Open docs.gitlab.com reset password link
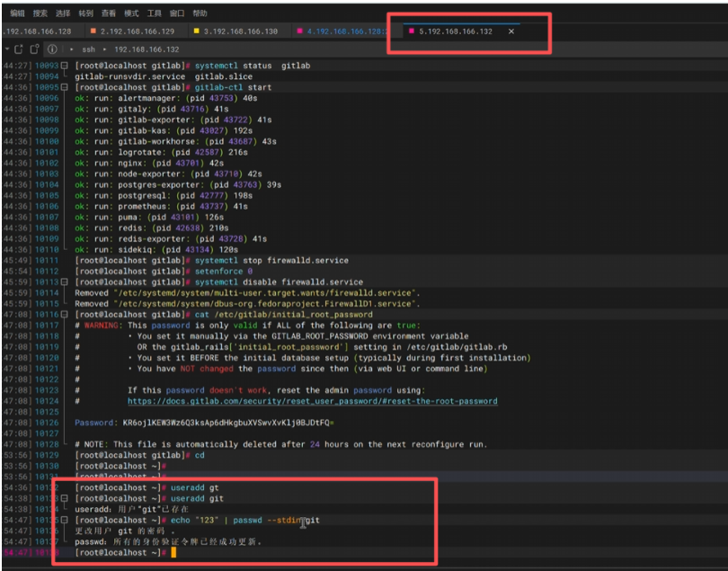 313,401
